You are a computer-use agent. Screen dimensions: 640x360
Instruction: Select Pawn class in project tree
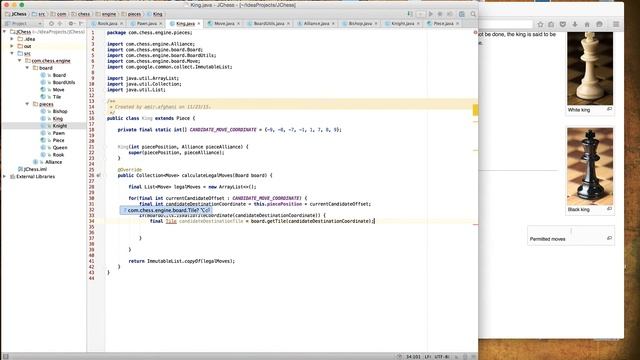[58, 133]
